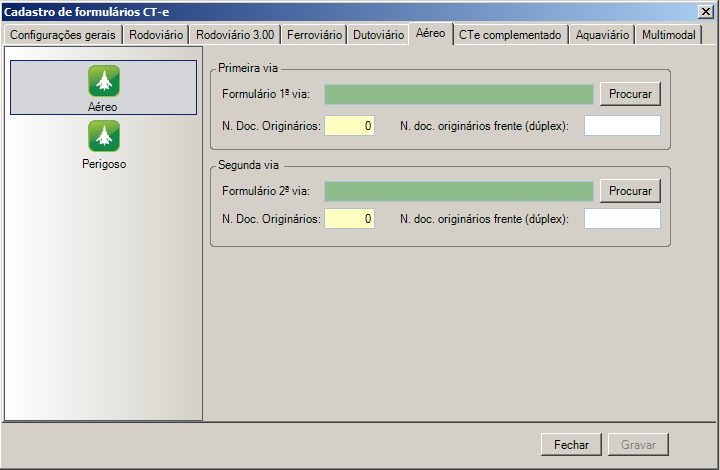
Task: Click the Fechar button
Action: coord(571,444)
